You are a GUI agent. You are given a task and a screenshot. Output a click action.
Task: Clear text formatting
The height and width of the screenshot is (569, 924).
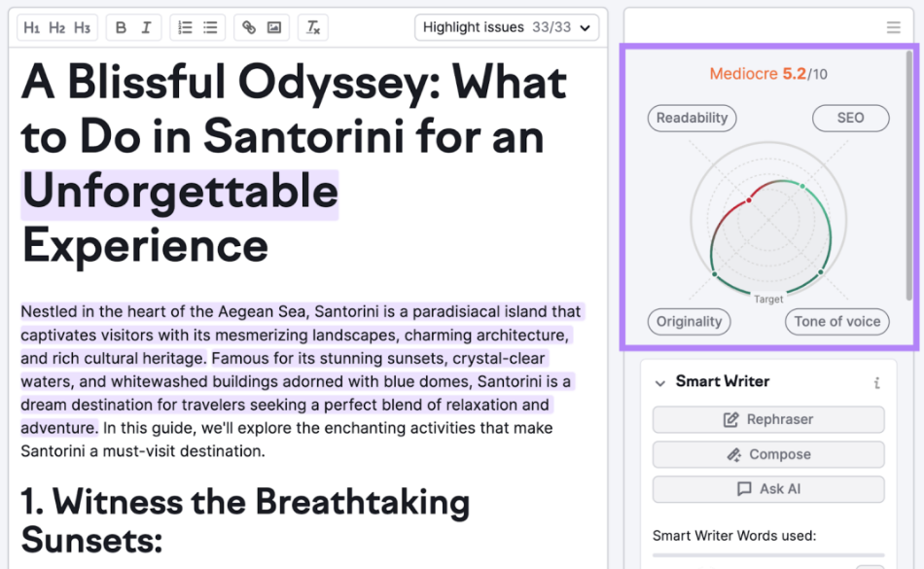point(313,27)
